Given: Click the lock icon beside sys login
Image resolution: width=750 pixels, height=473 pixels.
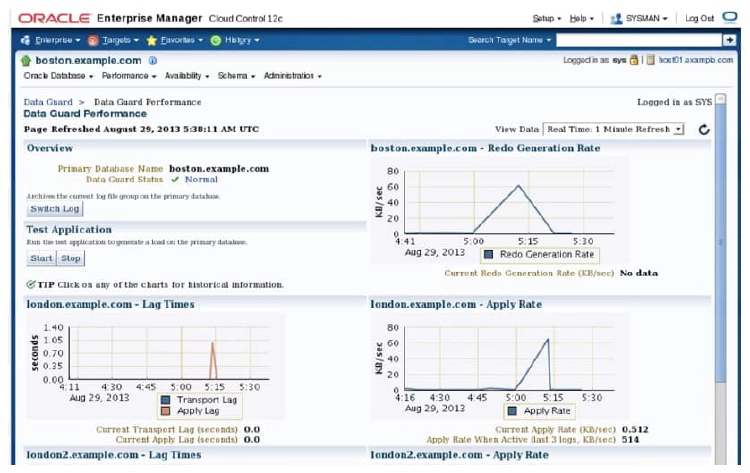Looking at the screenshot, I should [634, 60].
